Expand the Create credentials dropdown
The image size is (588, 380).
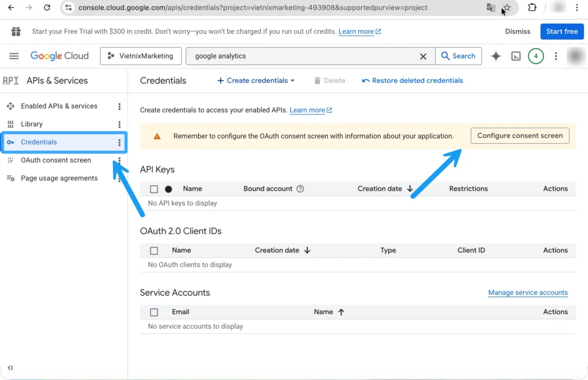[x=256, y=80]
